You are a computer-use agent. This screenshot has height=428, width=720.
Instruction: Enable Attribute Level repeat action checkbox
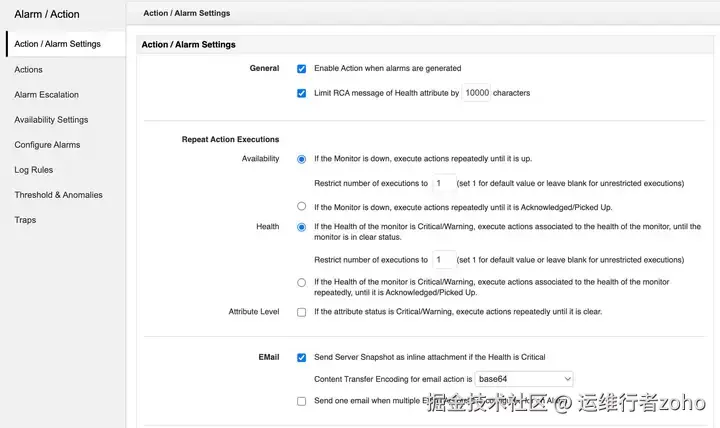point(301,312)
